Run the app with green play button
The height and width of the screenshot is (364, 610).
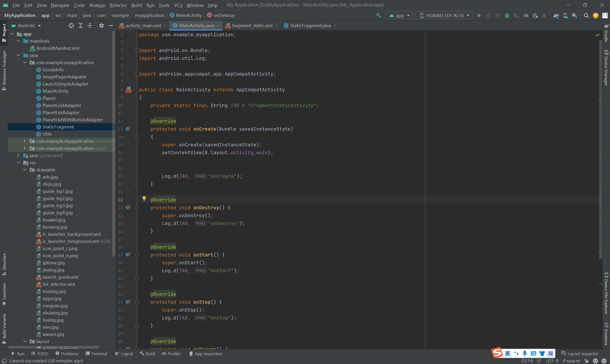point(479,15)
